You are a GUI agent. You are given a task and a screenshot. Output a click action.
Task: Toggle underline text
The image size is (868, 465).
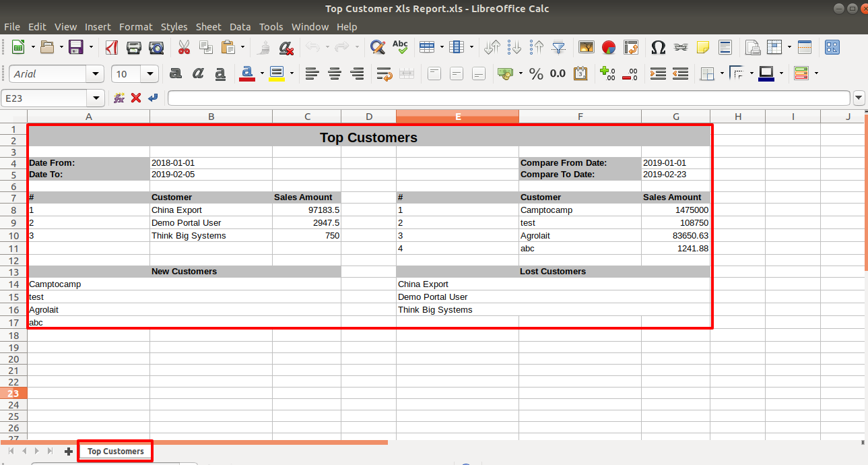[x=220, y=73]
